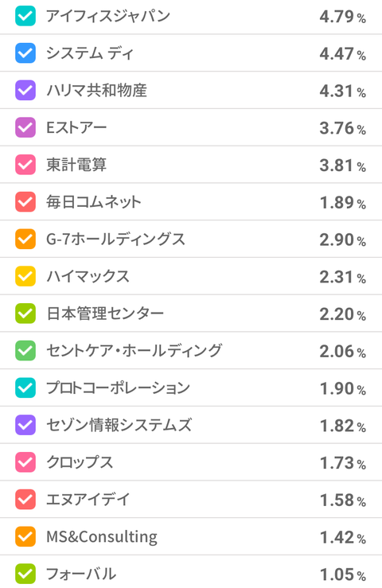The image size is (382, 588).
Task: Select the 1.05% value for フォーバル
Action: click(342, 574)
